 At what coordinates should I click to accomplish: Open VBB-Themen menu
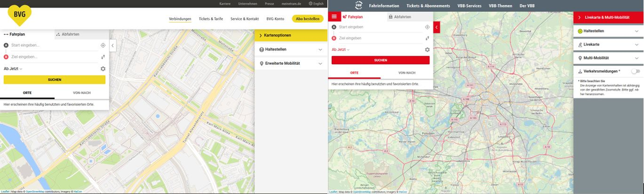coord(501,5)
